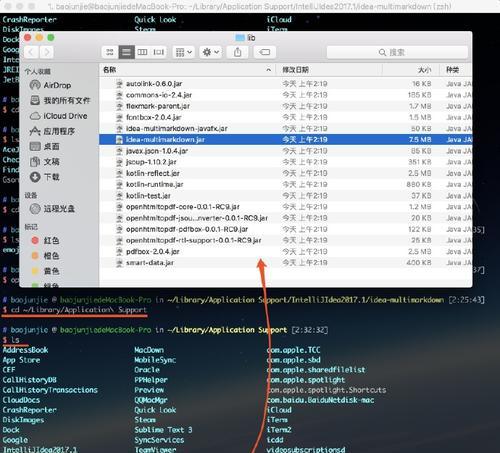Select fontbox-2.0.4.jar file

285,117
